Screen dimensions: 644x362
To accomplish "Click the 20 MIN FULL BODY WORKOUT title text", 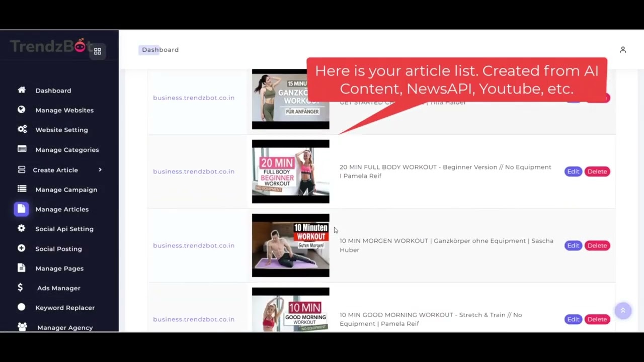I will tap(445, 171).
